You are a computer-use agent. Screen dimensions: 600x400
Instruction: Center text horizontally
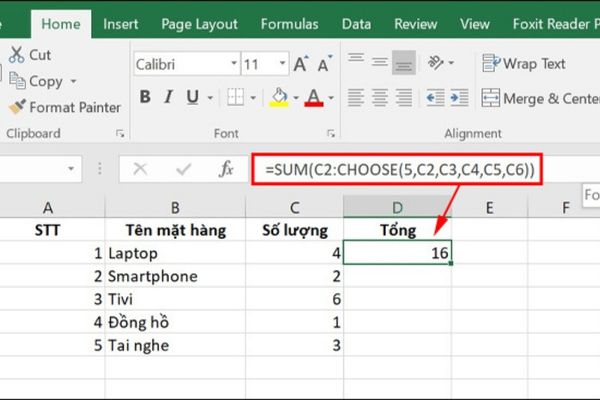click(x=380, y=98)
